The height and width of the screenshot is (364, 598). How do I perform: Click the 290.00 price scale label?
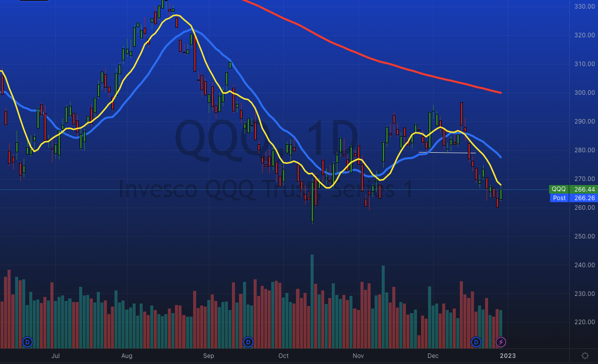pyautogui.click(x=585, y=121)
